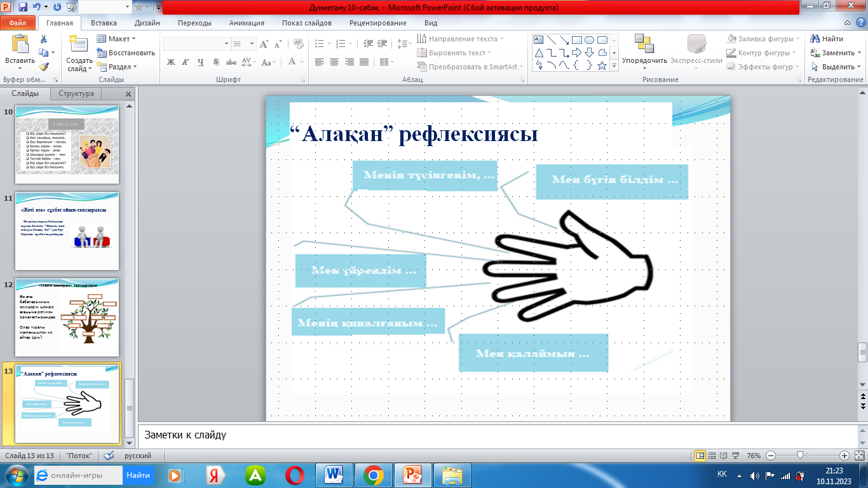Click the Cut scissors icon
Screen dimensions: 868x488
[x=43, y=39]
